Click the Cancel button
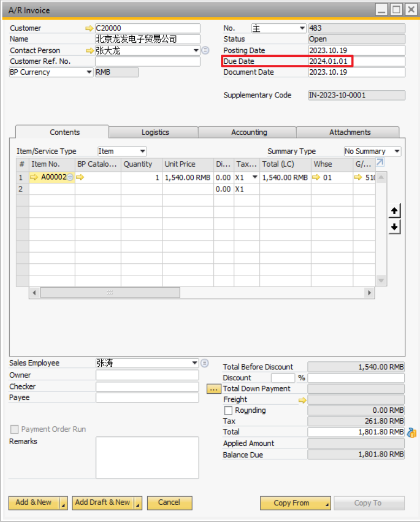 tap(169, 503)
